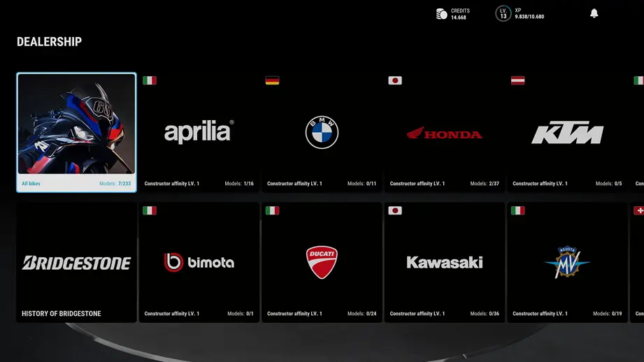Click the Italian flag on MV Agusta card
The width and height of the screenshot is (644, 362).
518,210
